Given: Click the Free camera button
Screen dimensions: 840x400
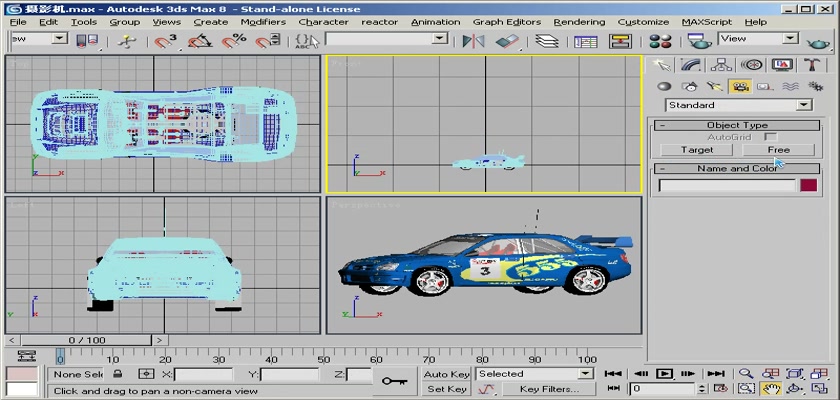Looking at the screenshot, I should click(778, 150).
